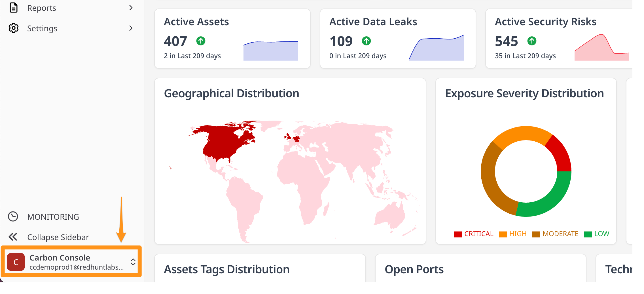Click the Reports document icon

coord(14,8)
